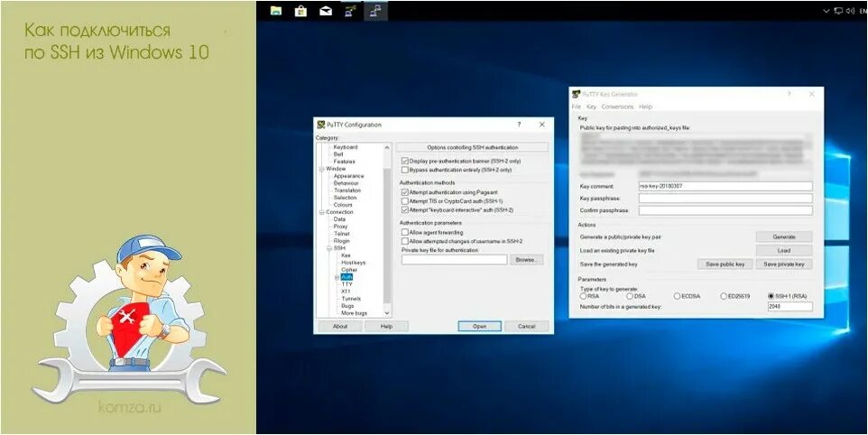Open the Help menu in Key Generator
This screenshot has width=868, height=435.
(645, 106)
